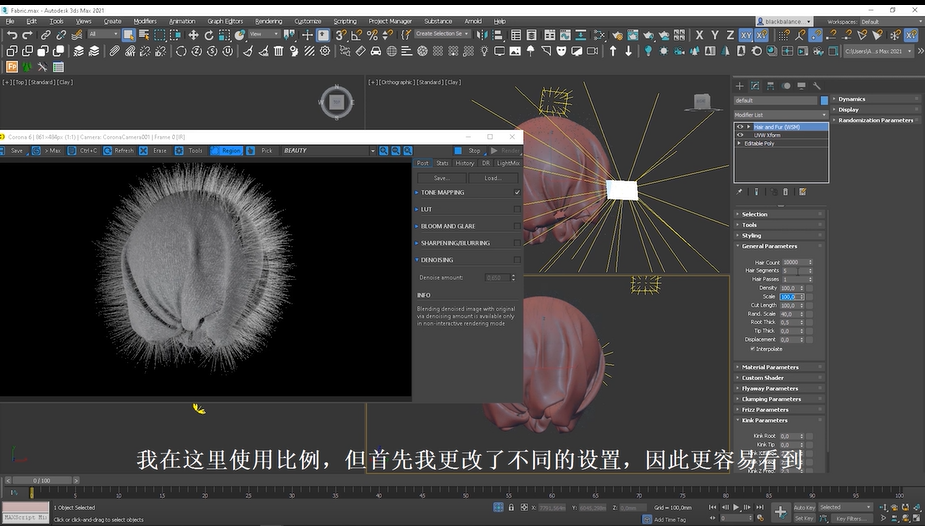This screenshot has height=526, width=925.
Task: Activate the Select Object tool
Action: coord(129,35)
